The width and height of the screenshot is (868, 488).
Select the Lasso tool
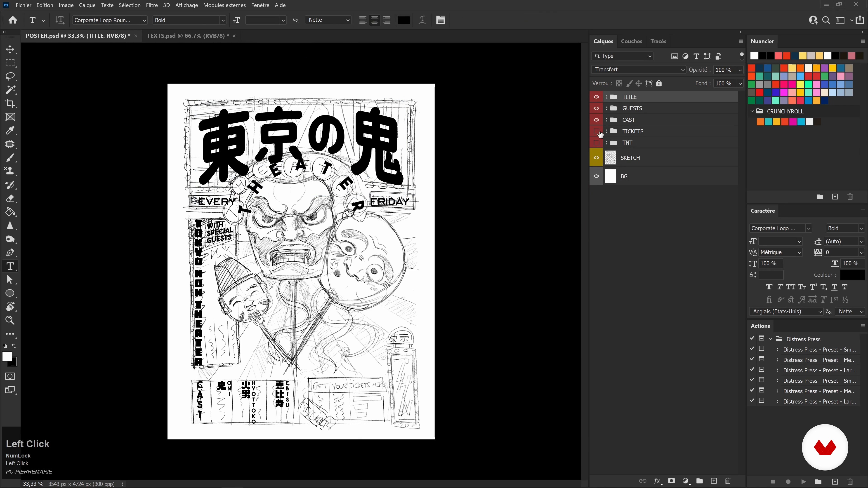coord(10,76)
